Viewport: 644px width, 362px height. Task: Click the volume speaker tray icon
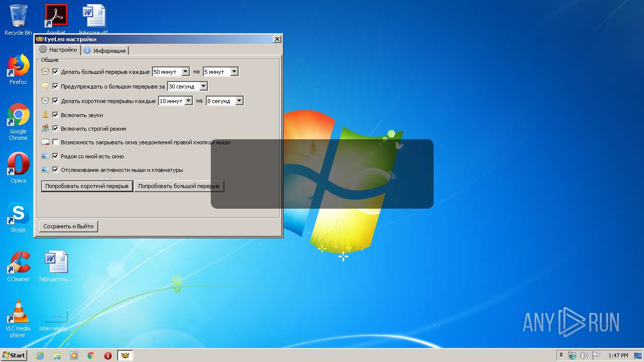pyautogui.click(x=584, y=355)
